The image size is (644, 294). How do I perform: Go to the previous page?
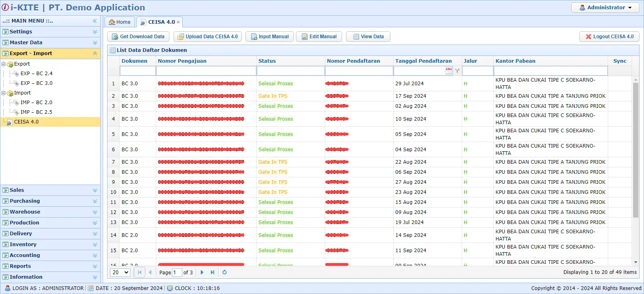[x=150, y=272]
